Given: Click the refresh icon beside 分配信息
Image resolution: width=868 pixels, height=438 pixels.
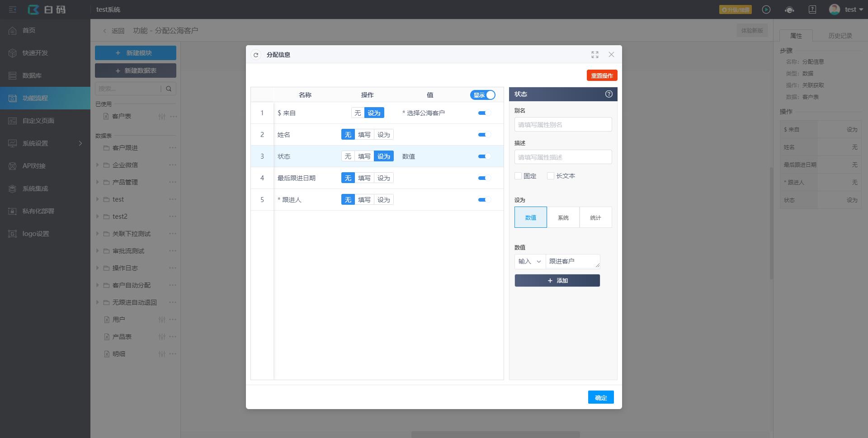Looking at the screenshot, I should point(256,55).
